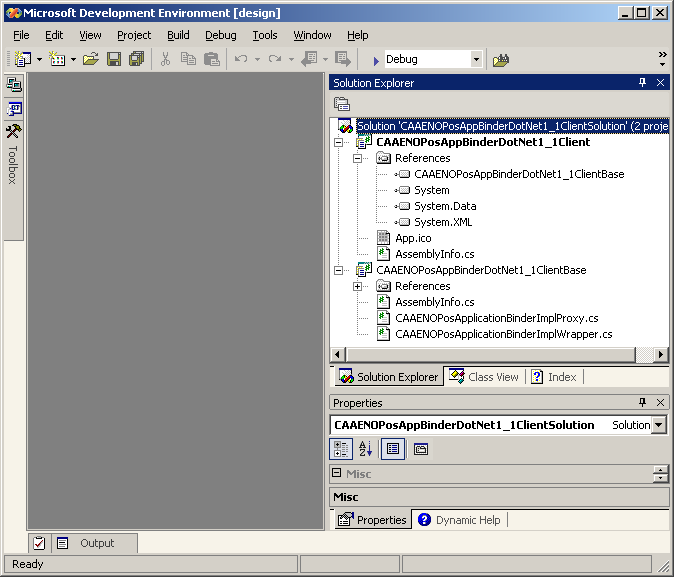Image resolution: width=674 pixels, height=577 pixels.
Task: Select the System.XML reference
Action: pos(443,222)
